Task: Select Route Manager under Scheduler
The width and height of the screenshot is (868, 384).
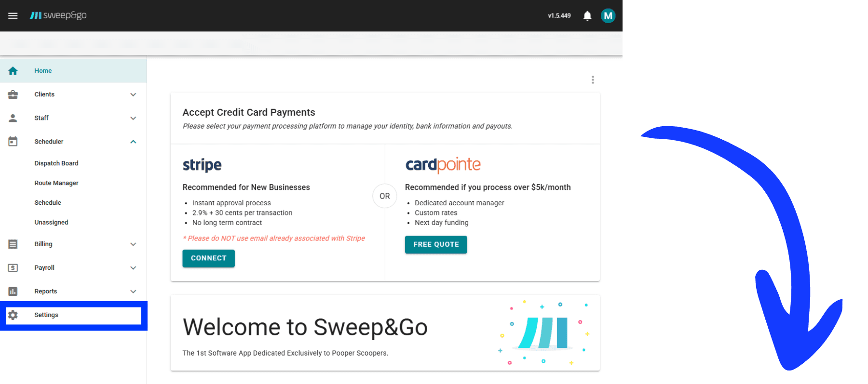Action: point(56,183)
